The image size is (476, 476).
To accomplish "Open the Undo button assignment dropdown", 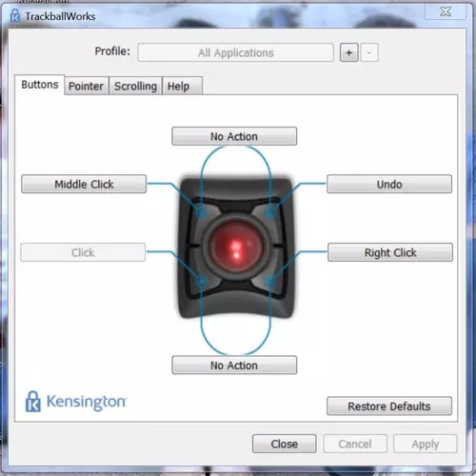I will (389, 184).
